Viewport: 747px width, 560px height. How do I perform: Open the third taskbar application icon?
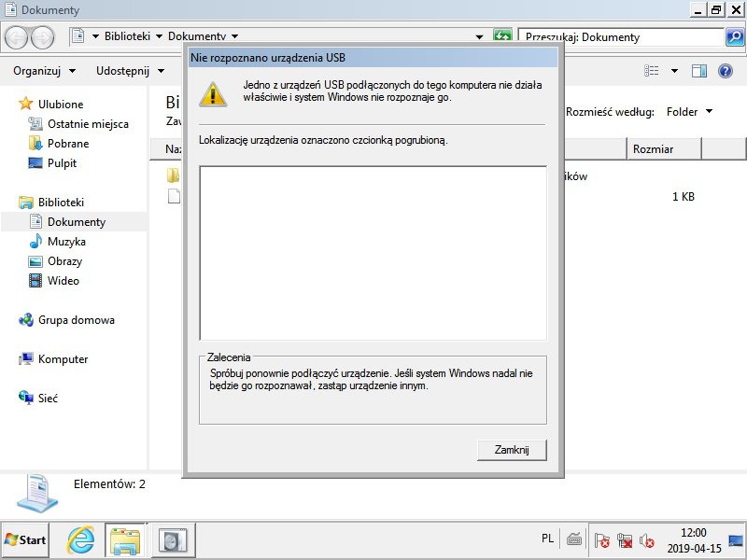click(x=173, y=540)
